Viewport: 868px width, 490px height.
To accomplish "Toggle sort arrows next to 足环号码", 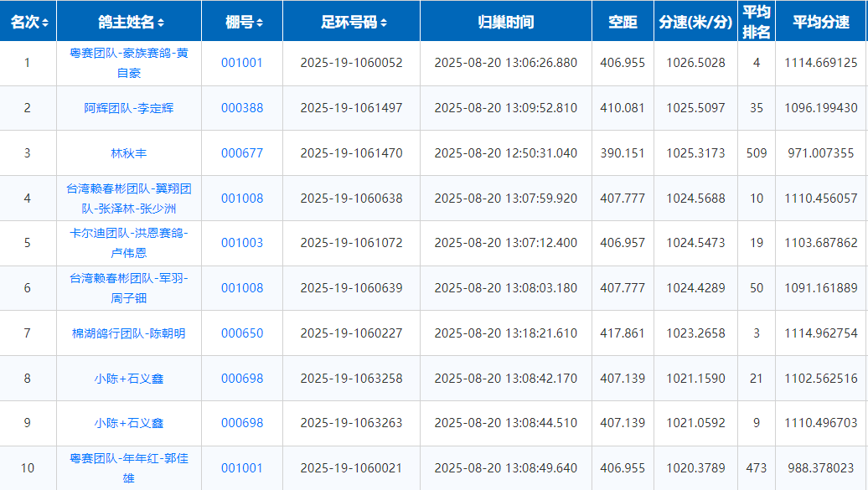I will 384,23.
